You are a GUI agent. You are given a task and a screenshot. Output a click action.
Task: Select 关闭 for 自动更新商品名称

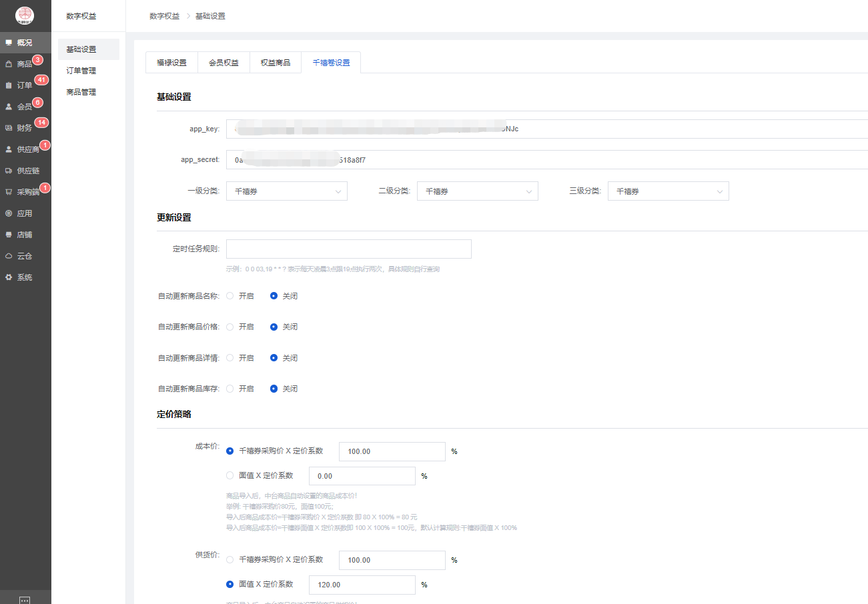[274, 296]
